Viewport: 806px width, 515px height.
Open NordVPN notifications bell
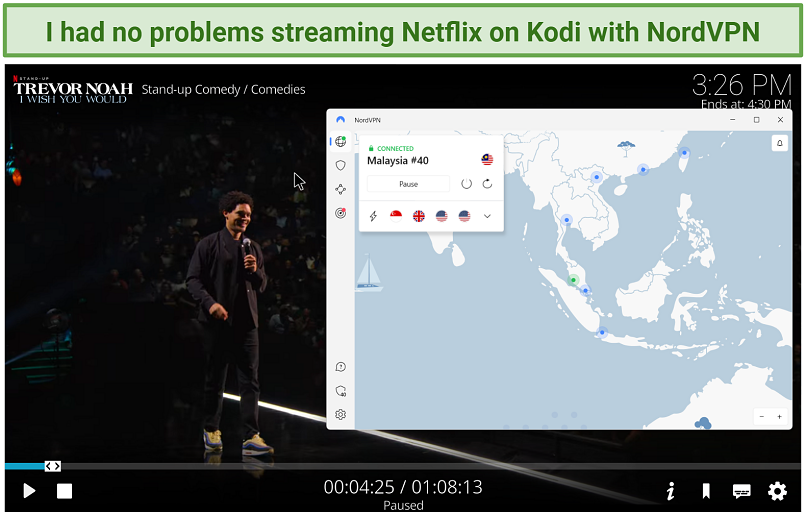(x=780, y=143)
